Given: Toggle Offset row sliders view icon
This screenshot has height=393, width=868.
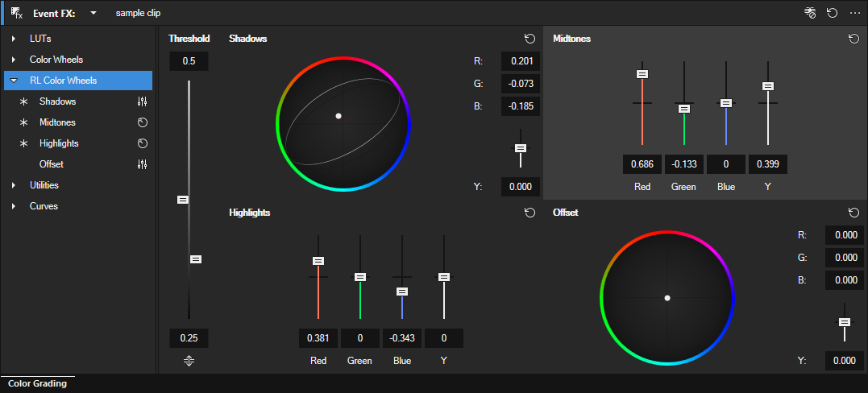Looking at the screenshot, I should point(143,164).
